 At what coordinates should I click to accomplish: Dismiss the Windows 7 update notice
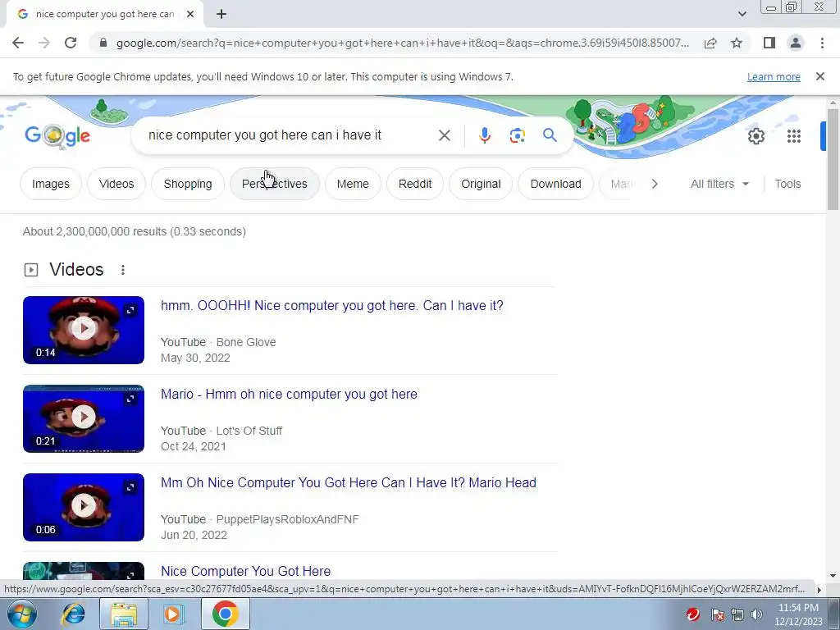click(x=820, y=76)
